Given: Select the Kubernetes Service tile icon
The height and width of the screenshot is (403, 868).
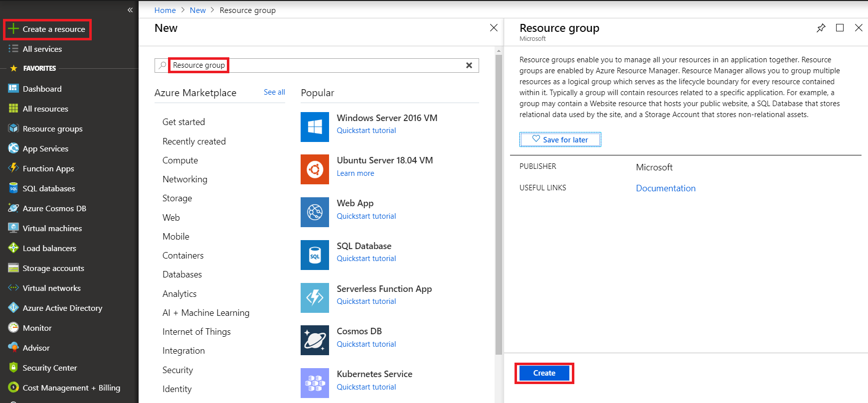Looking at the screenshot, I should 315,383.
